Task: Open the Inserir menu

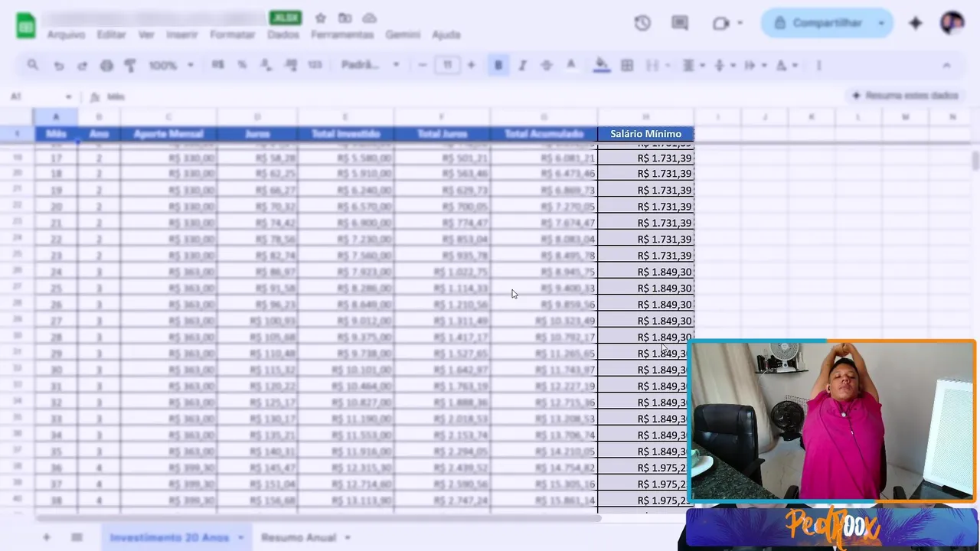Action: (181, 35)
